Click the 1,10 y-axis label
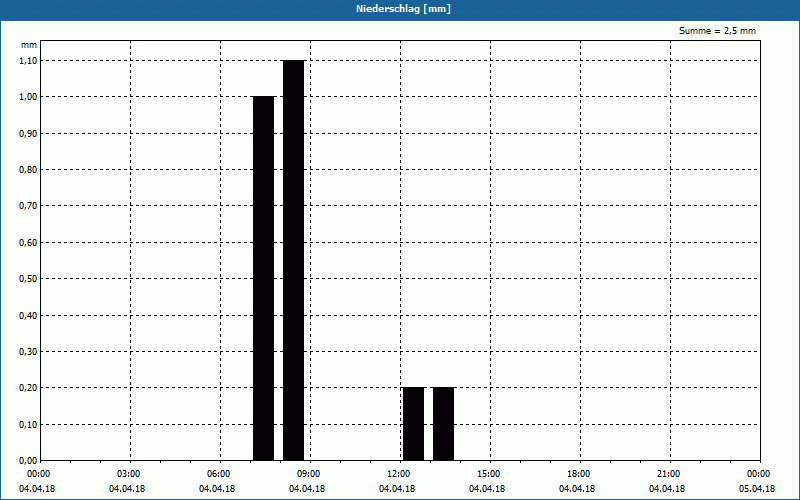The image size is (800, 500). 28,61
